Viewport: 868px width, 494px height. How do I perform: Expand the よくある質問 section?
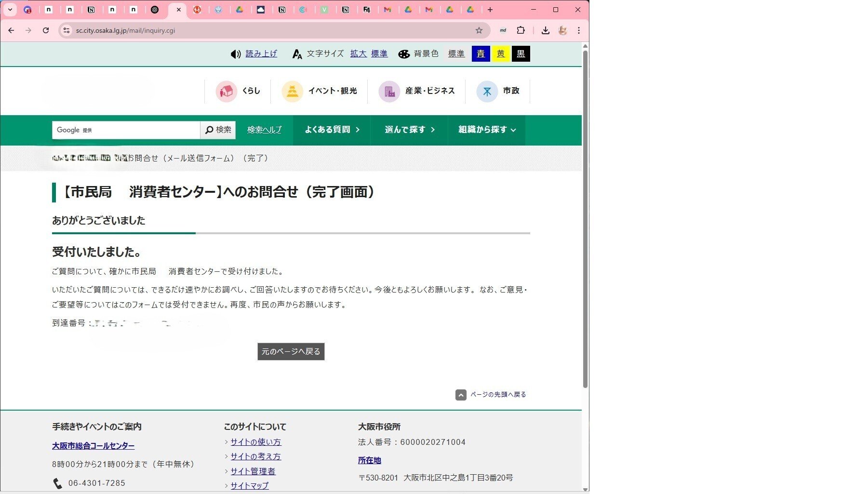click(331, 130)
